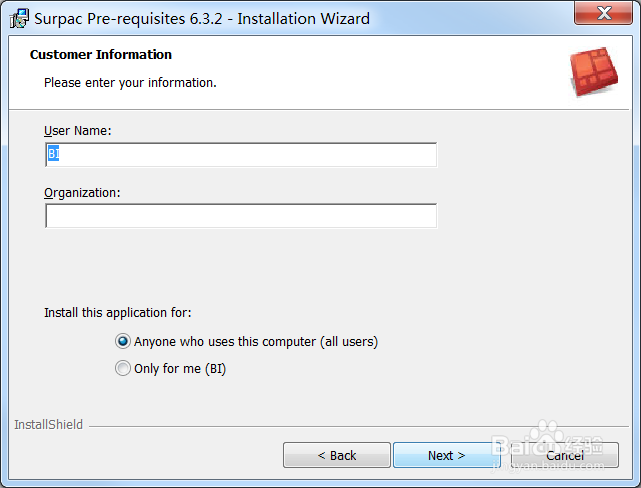
Task: Click the red Surpac logo graphic
Action: point(594,72)
